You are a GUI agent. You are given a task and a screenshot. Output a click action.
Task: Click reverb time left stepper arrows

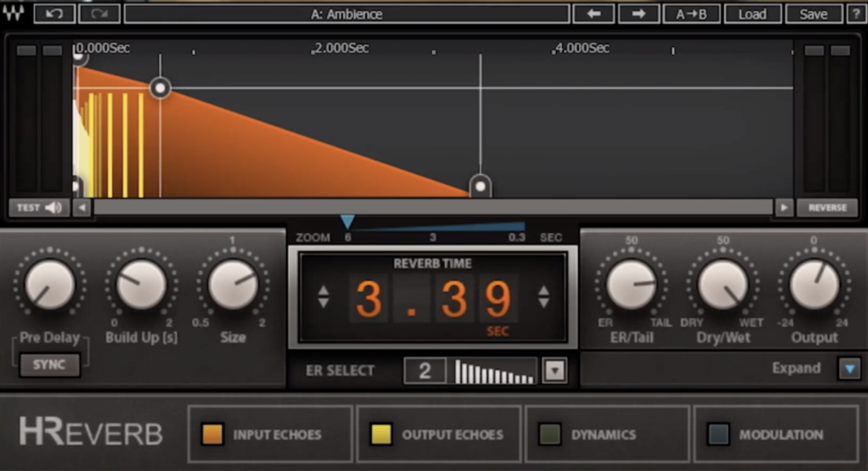click(323, 297)
